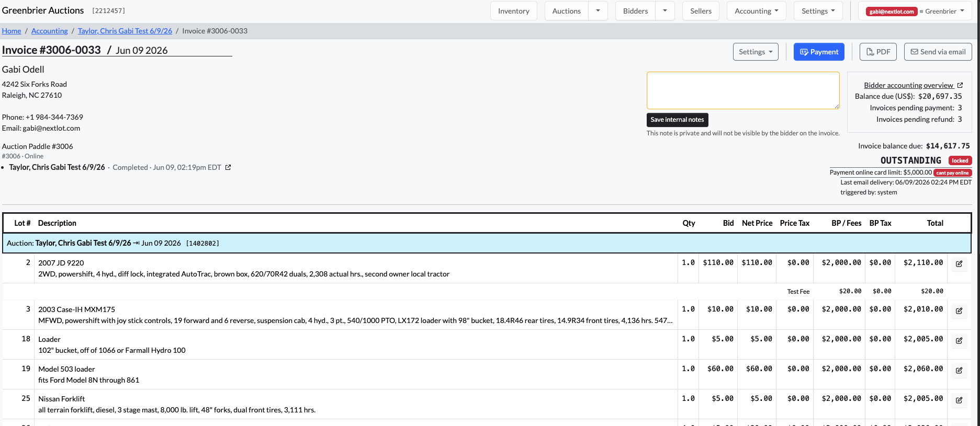Click BP / Fees column header
Screen dimensions: 980x426
pos(846,223)
